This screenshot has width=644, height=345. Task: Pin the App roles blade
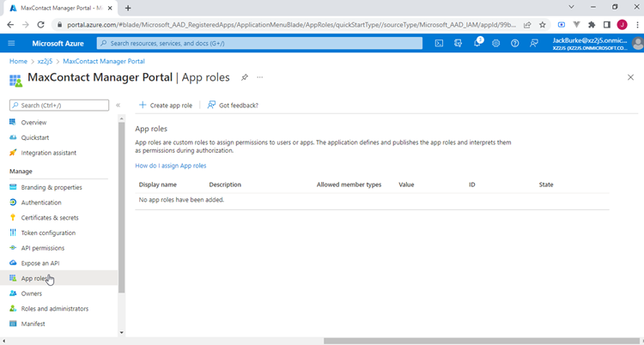245,77
